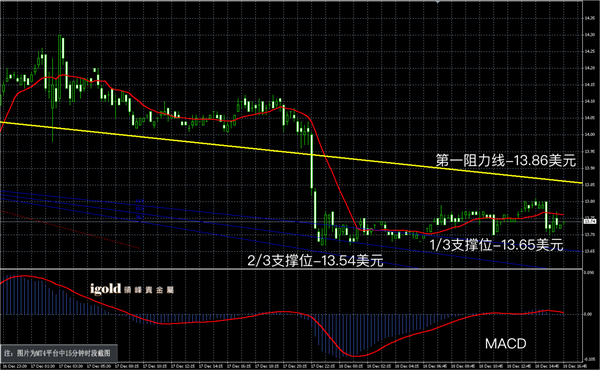600x370 pixels.
Task: Click the 17 Dec 01:30 time axis label
Action: click(x=39, y=366)
